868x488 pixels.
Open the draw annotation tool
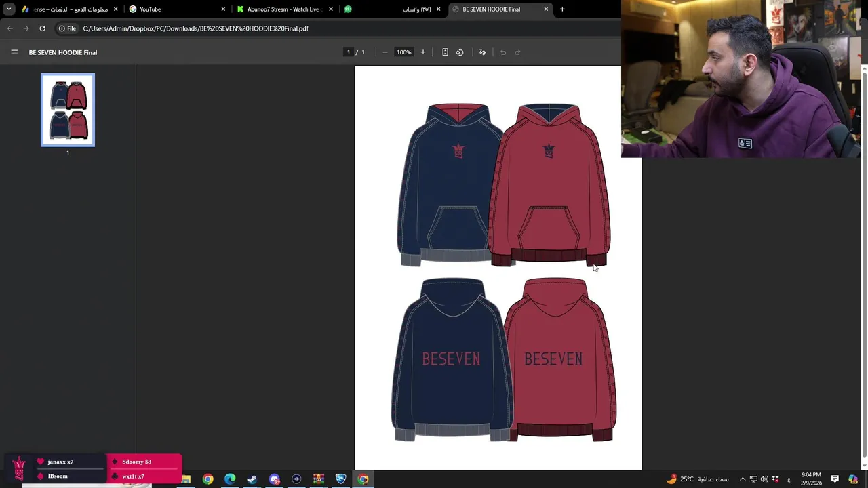coord(483,52)
